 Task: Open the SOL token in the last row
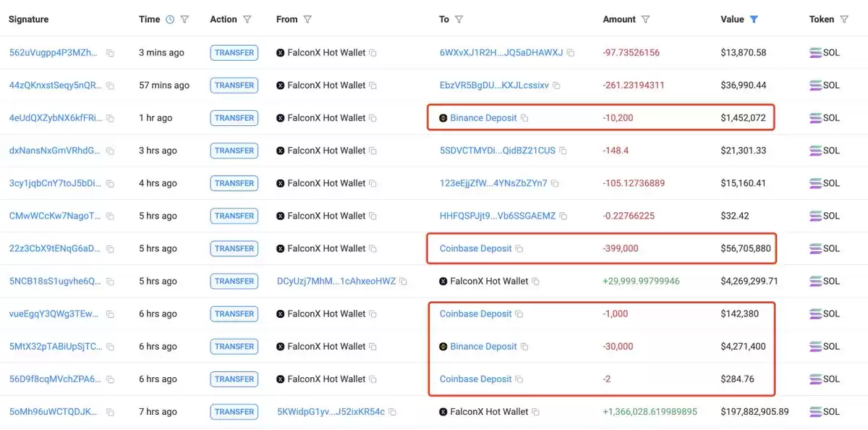coord(825,412)
